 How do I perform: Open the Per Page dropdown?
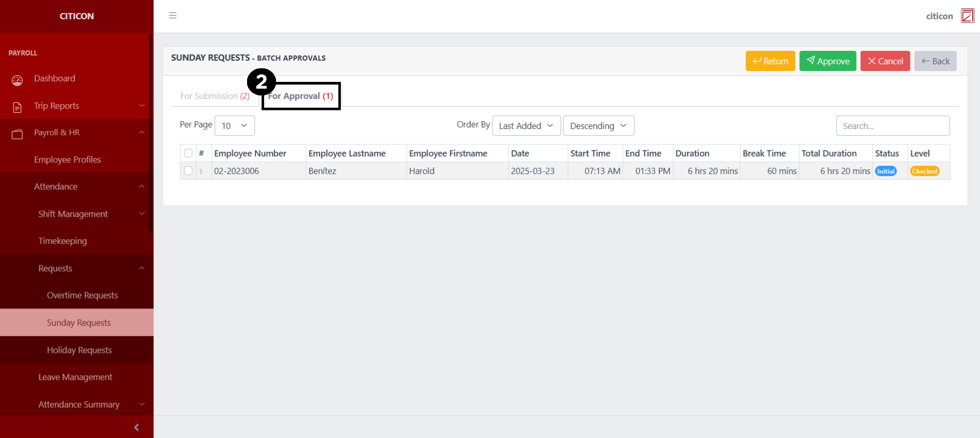pos(234,125)
